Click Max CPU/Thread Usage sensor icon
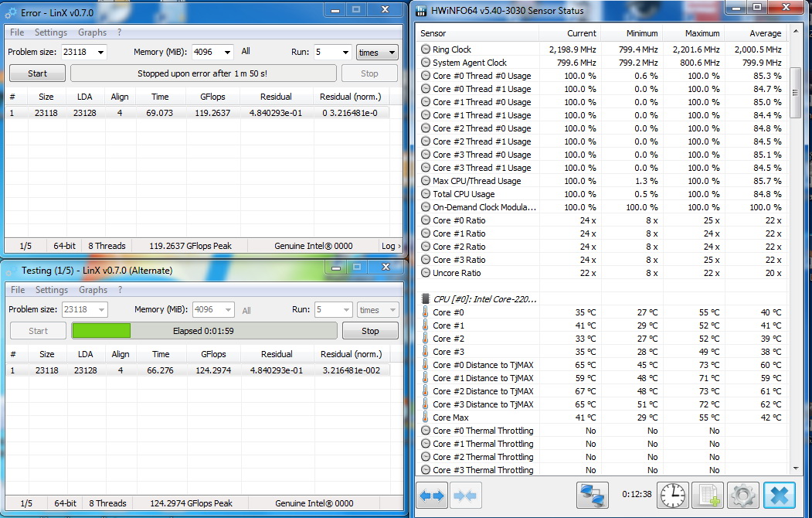812x518 pixels. click(x=426, y=181)
